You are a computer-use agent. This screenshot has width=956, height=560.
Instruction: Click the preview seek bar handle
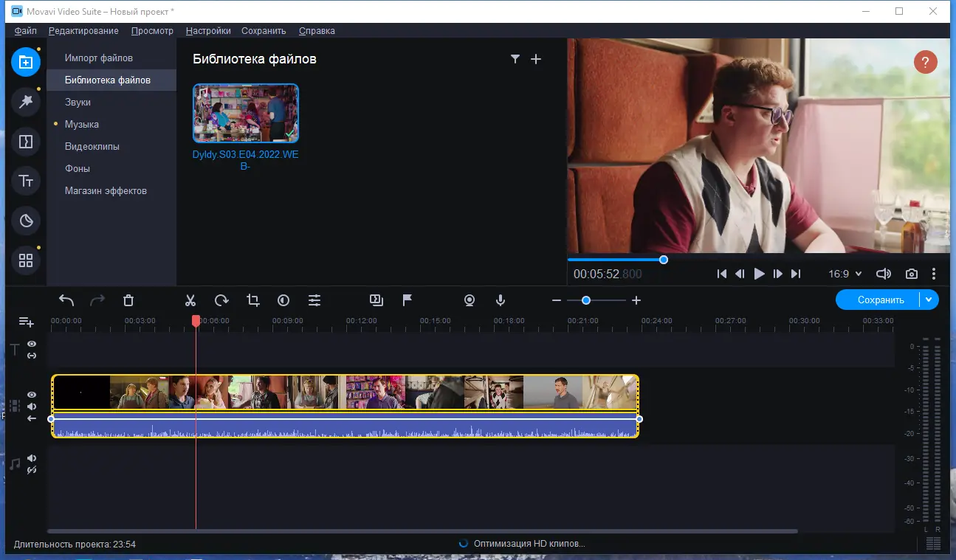click(664, 260)
